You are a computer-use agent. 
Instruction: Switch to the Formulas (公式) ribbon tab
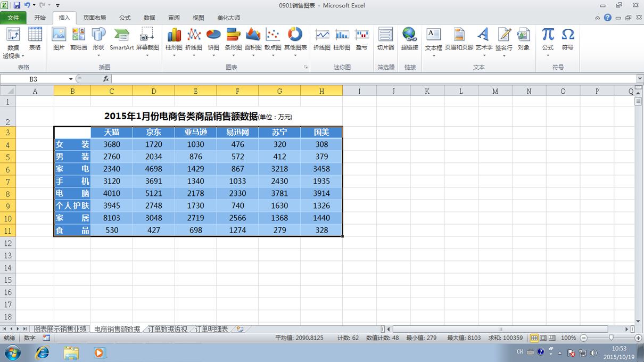(x=125, y=18)
